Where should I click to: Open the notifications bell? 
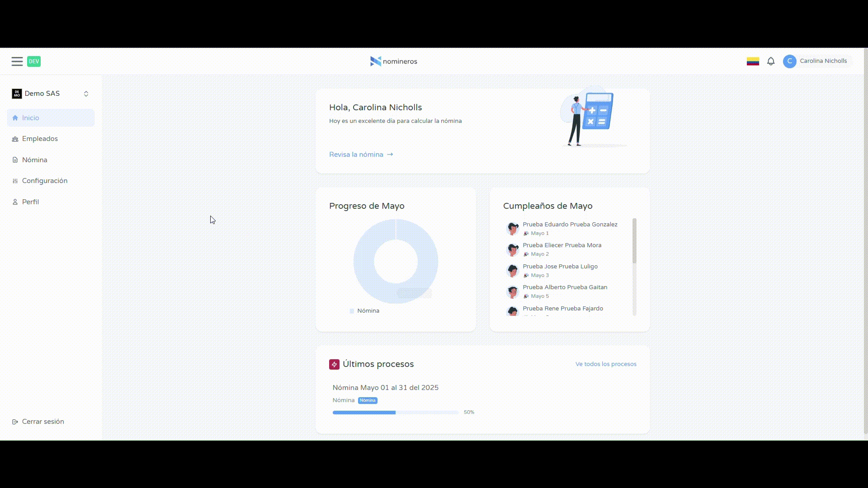click(771, 61)
